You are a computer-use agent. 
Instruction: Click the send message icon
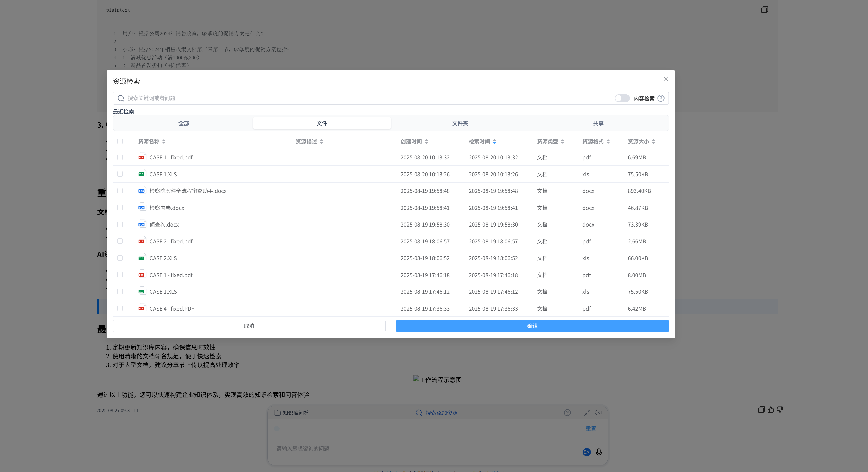(586, 453)
